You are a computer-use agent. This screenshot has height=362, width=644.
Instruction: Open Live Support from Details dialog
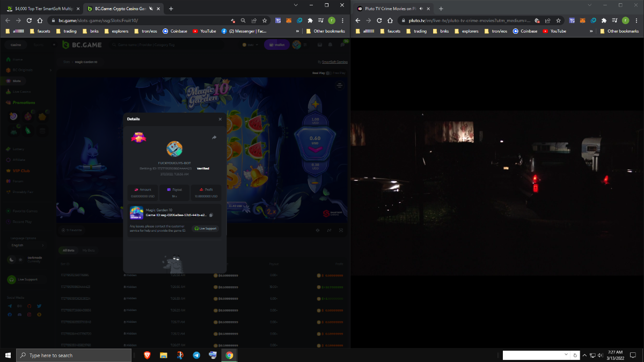pos(206,228)
